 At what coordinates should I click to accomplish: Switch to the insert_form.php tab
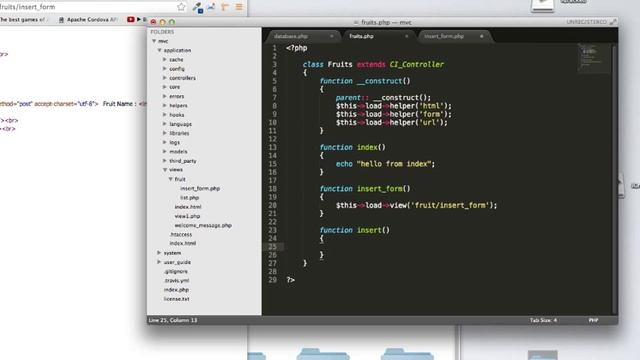coord(444,36)
